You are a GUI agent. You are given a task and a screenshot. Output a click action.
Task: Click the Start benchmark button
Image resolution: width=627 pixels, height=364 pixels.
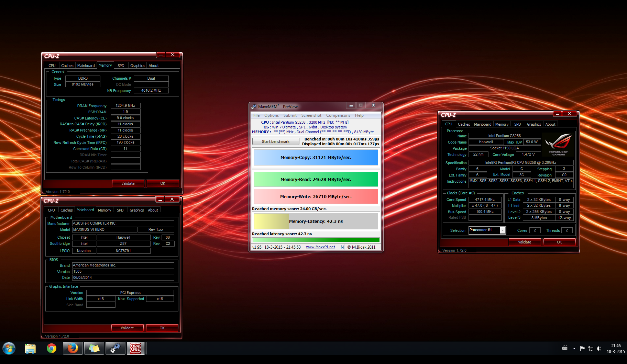(276, 141)
